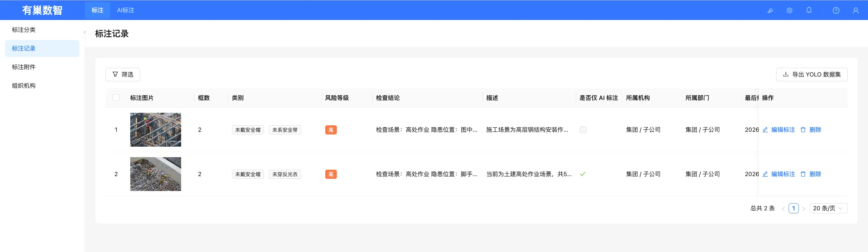Open the notification bell icon

[809, 10]
